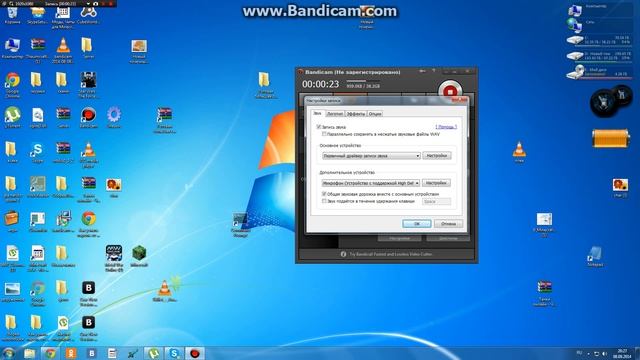Open File Explorer from the taskbar
Screen dimensions: 640x360
click(29, 353)
